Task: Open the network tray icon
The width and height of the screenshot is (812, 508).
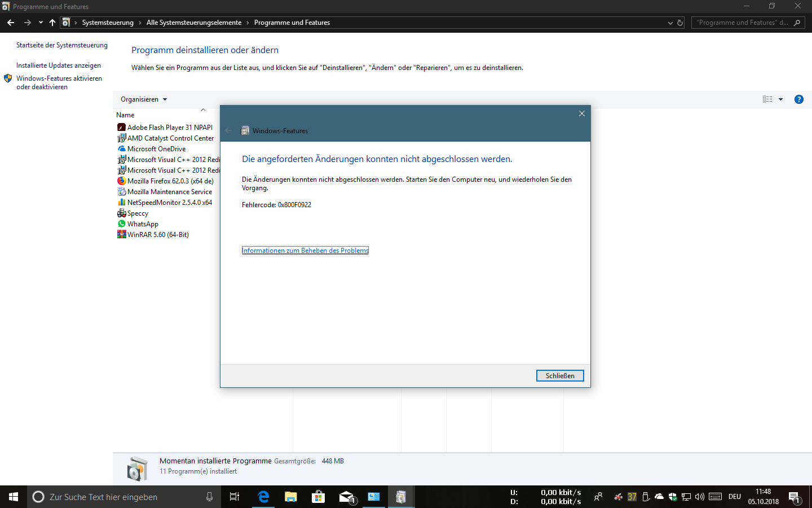Action: (686, 497)
